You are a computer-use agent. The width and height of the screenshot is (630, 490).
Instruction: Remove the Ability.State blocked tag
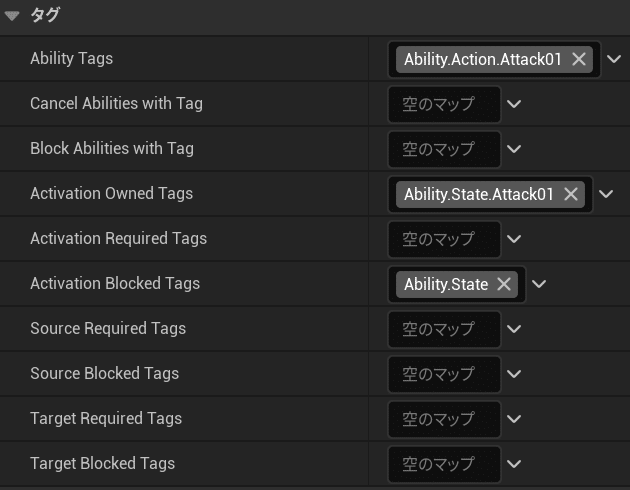click(504, 284)
